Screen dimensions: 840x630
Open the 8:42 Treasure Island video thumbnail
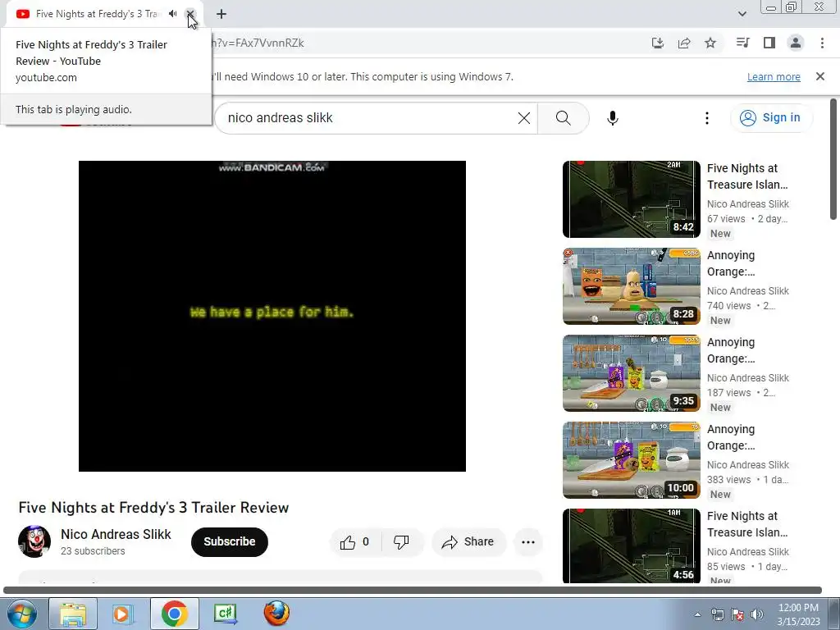click(632, 199)
